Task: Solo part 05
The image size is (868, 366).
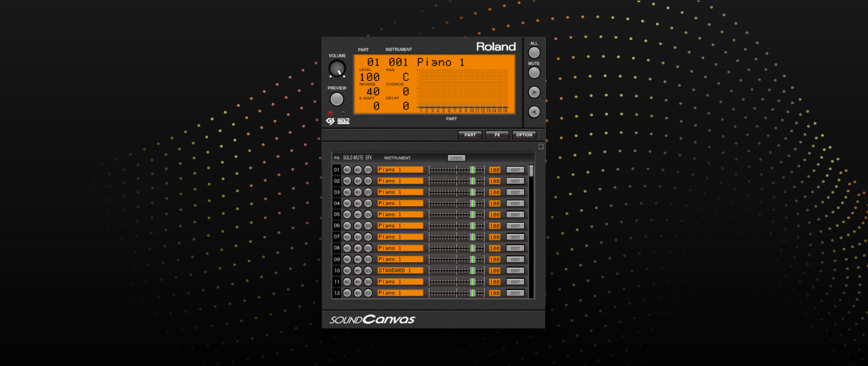Action: coord(347,215)
